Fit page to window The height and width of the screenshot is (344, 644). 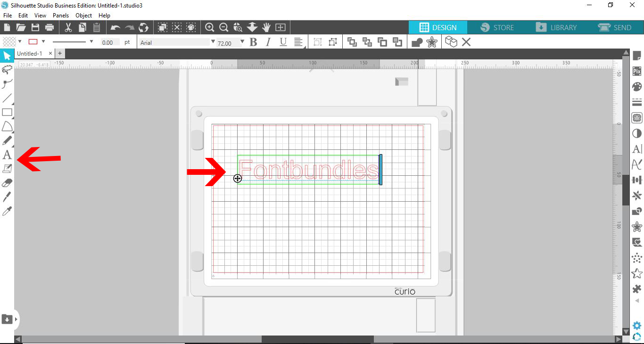coord(281,27)
